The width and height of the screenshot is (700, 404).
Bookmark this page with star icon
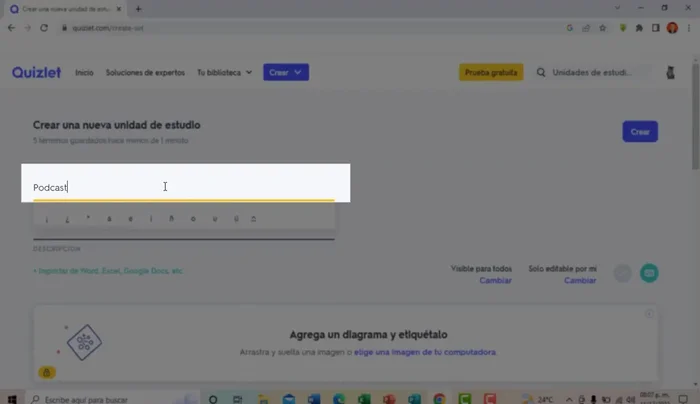(603, 28)
